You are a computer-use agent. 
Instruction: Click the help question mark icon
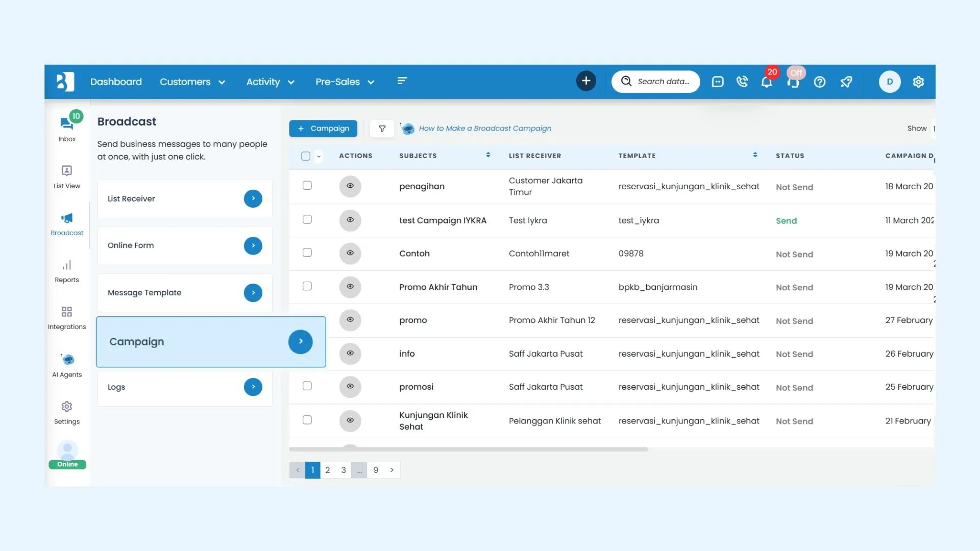820,82
